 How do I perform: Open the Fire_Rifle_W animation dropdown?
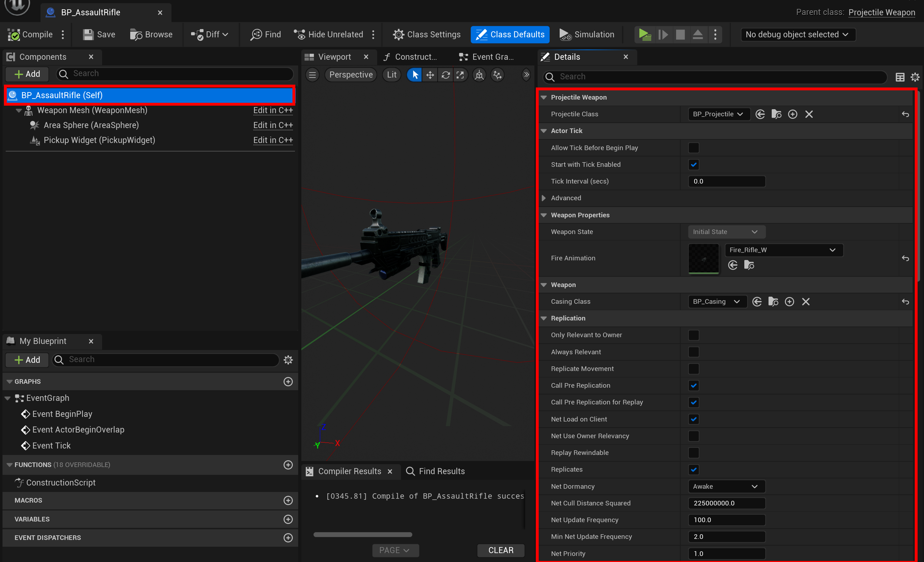coord(784,250)
